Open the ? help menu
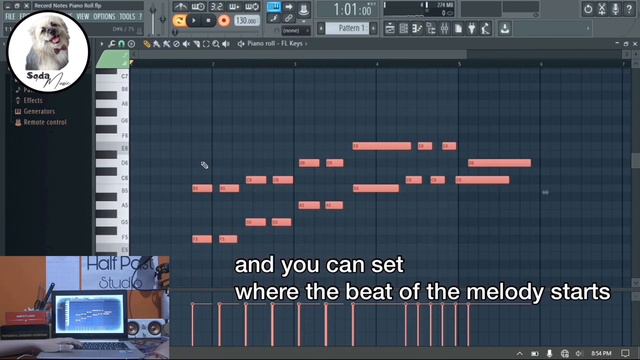The image size is (640, 360). [x=140, y=17]
